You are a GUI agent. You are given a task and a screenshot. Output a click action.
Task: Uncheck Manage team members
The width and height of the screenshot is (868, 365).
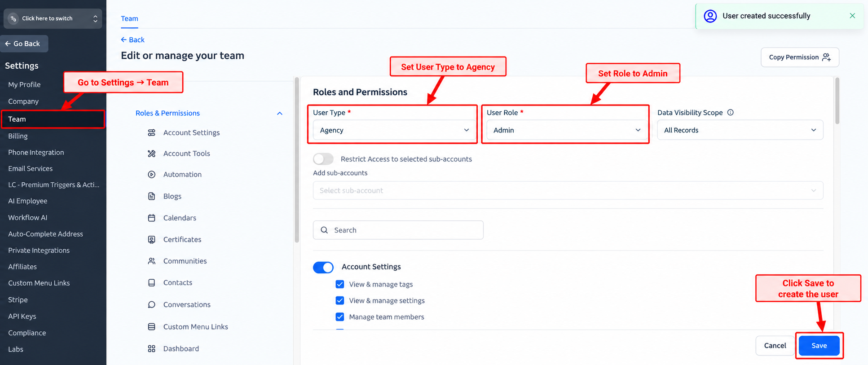(340, 317)
